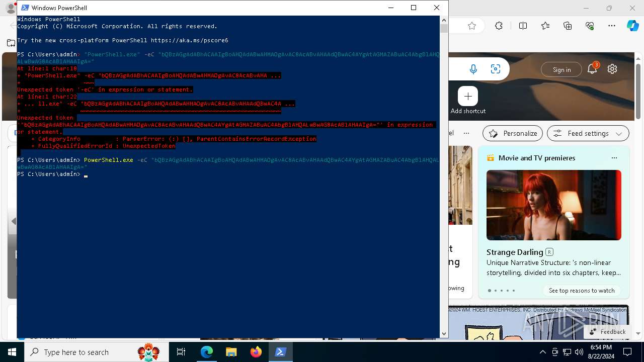Open visual search camera icon
This screenshot has width=644, height=362.
click(496, 69)
